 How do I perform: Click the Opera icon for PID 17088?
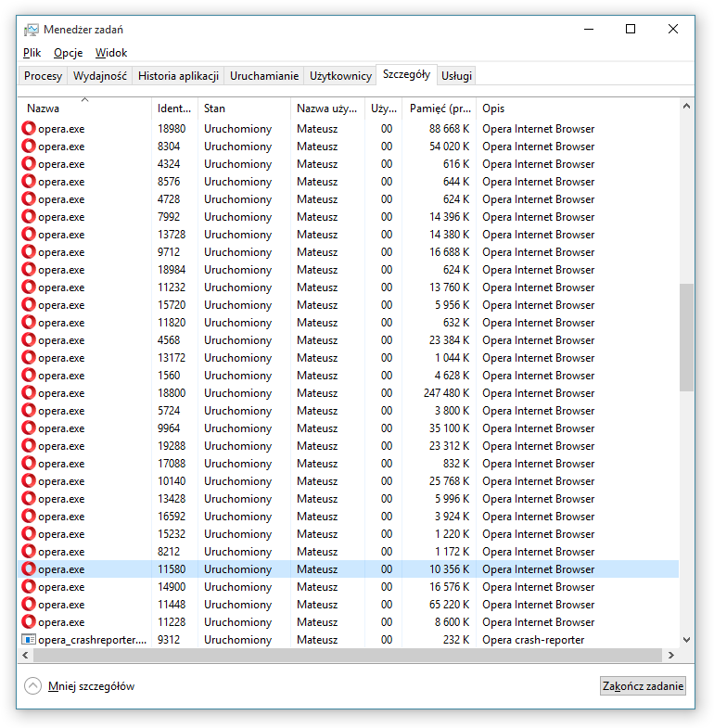pos(29,464)
